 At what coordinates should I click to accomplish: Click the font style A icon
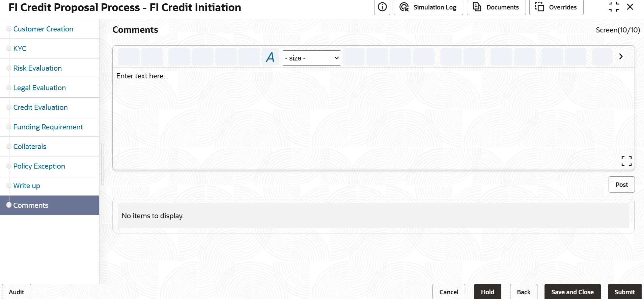270,58
